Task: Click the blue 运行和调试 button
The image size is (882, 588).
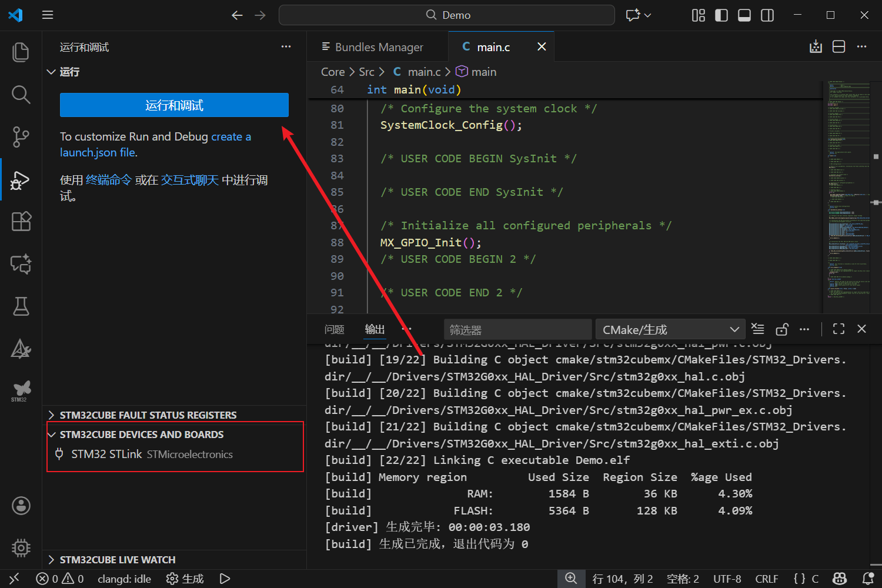Action: point(174,105)
